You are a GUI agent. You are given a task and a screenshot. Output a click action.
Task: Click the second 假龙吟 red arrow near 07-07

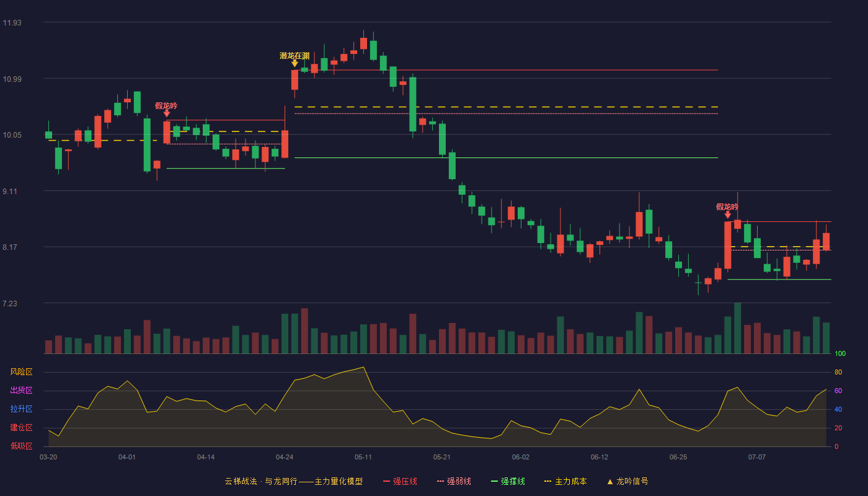click(728, 215)
